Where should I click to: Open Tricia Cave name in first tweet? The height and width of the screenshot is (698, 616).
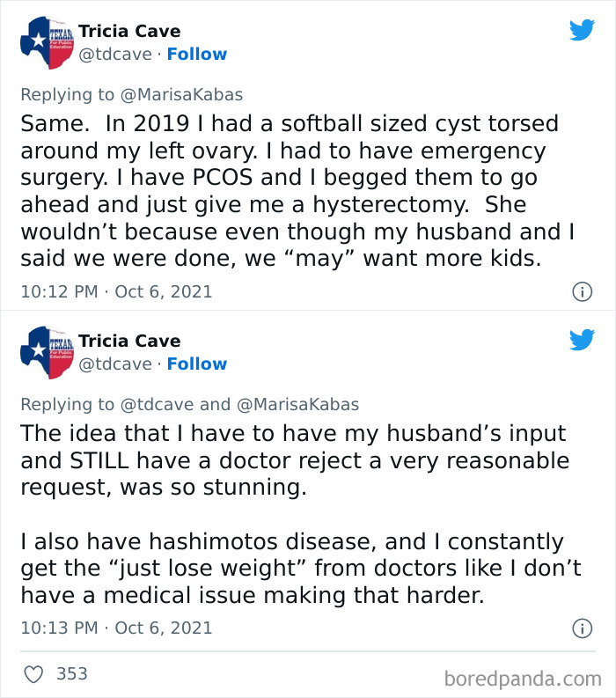(x=129, y=31)
